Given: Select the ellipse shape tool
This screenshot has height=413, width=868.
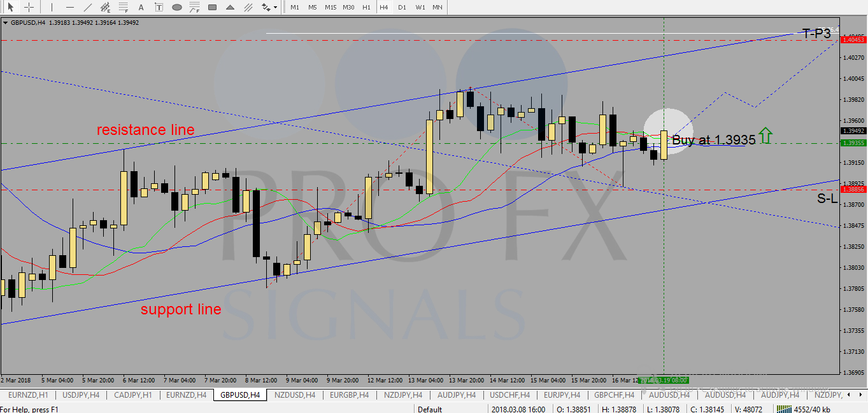Looking at the screenshot, I should [177, 7].
